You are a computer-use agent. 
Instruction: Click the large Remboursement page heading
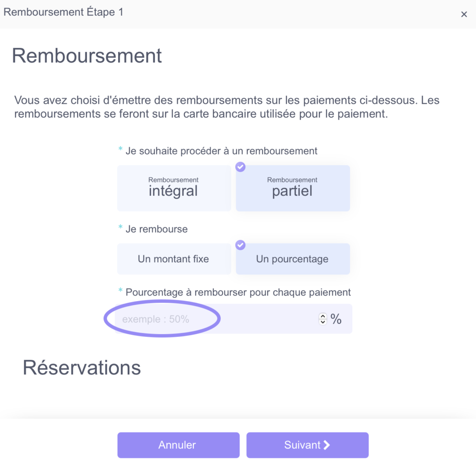pos(87,55)
